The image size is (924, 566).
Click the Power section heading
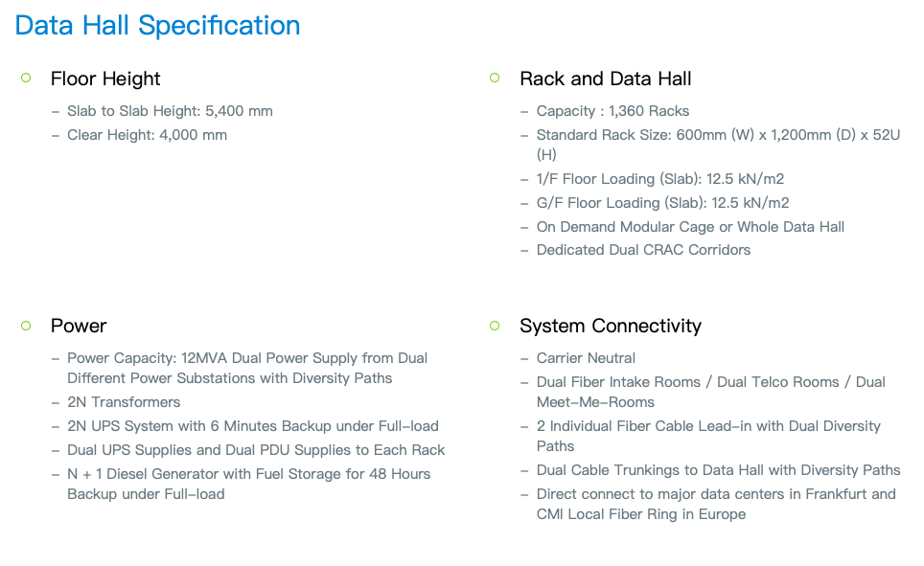tap(79, 326)
